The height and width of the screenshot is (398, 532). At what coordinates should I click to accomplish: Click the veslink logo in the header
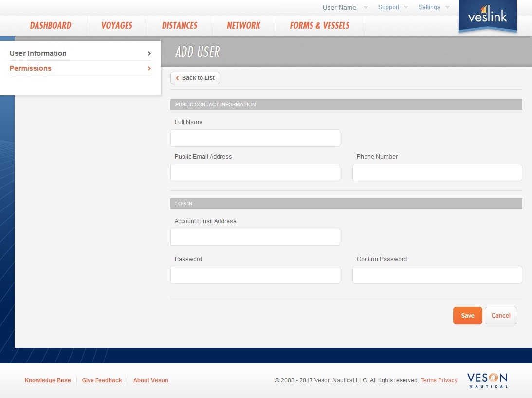pos(487,16)
